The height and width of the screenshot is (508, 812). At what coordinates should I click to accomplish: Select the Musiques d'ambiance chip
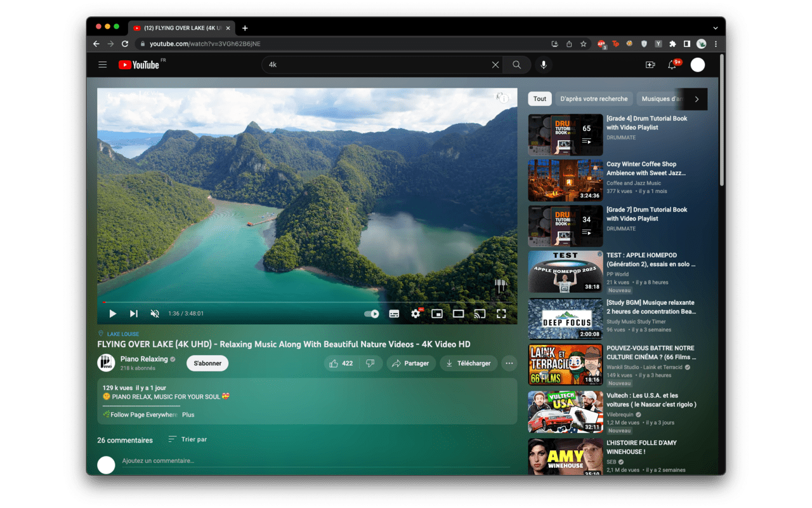[x=661, y=99]
